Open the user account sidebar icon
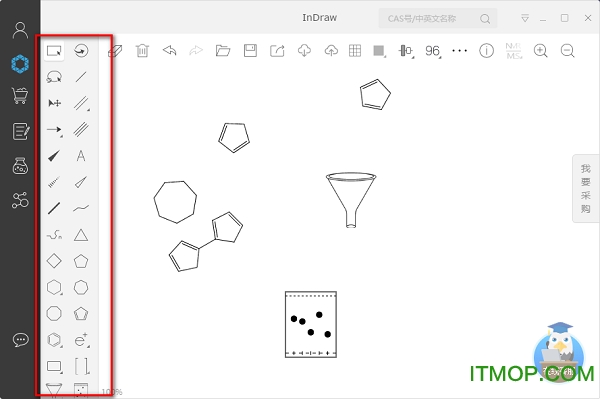The height and width of the screenshot is (399, 600). pyautogui.click(x=20, y=30)
